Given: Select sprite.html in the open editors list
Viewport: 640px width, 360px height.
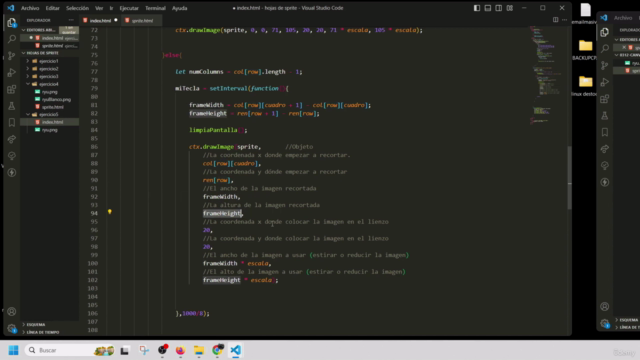Looking at the screenshot, I should coord(52,46).
